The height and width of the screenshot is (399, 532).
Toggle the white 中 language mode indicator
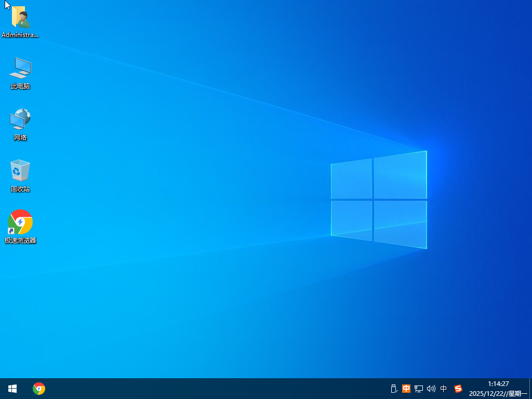pyautogui.click(x=444, y=389)
